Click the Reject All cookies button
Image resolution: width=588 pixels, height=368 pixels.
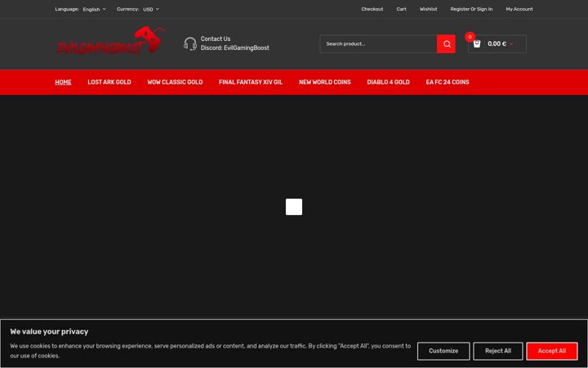[x=498, y=351]
